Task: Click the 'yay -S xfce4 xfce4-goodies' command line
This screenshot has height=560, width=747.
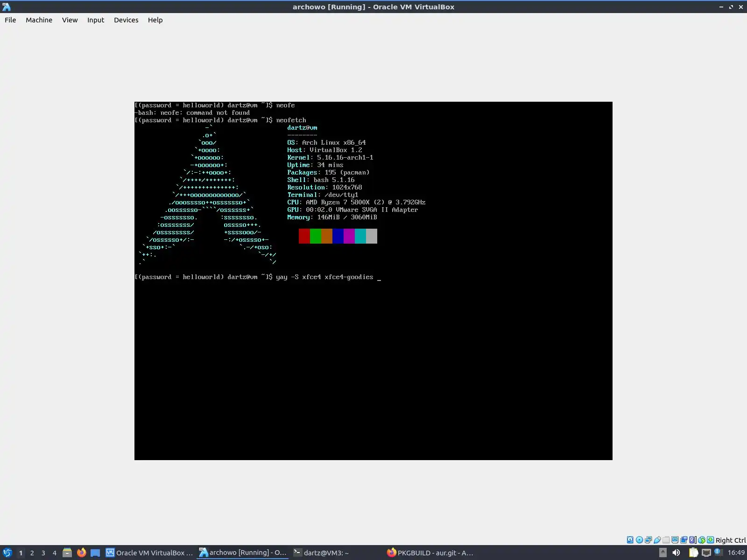Action: click(x=324, y=277)
